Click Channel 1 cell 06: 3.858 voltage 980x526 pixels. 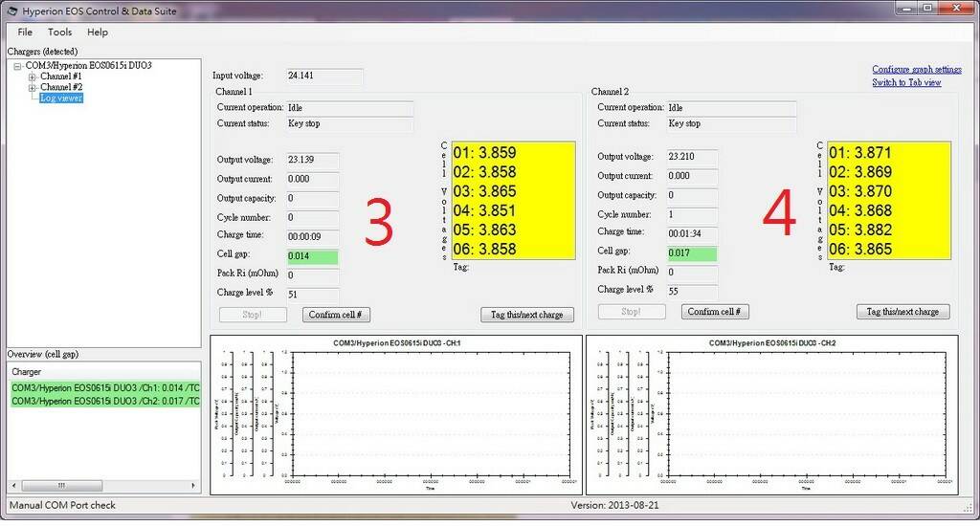click(x=485, y=250)
